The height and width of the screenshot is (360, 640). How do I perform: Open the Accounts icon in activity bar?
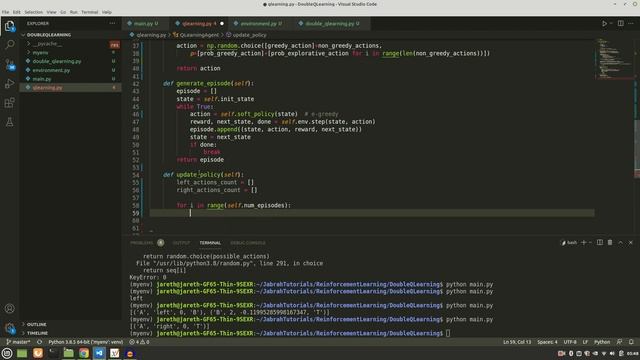[x=9, y=309]
